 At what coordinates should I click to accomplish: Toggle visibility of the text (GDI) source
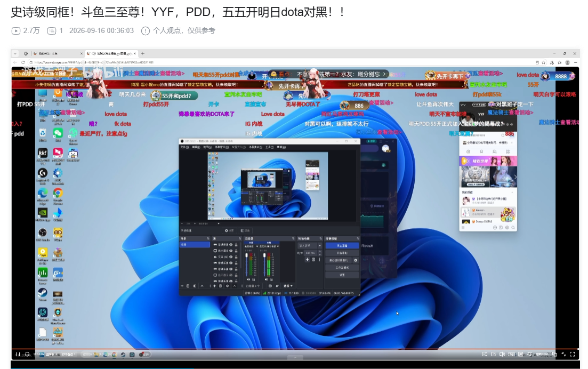click(231, 257)
